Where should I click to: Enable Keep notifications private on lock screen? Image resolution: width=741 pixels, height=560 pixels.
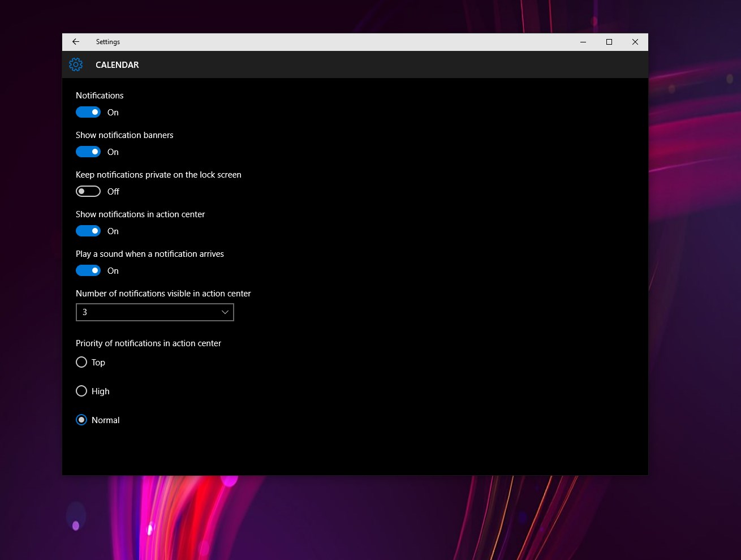coord(88,191)
